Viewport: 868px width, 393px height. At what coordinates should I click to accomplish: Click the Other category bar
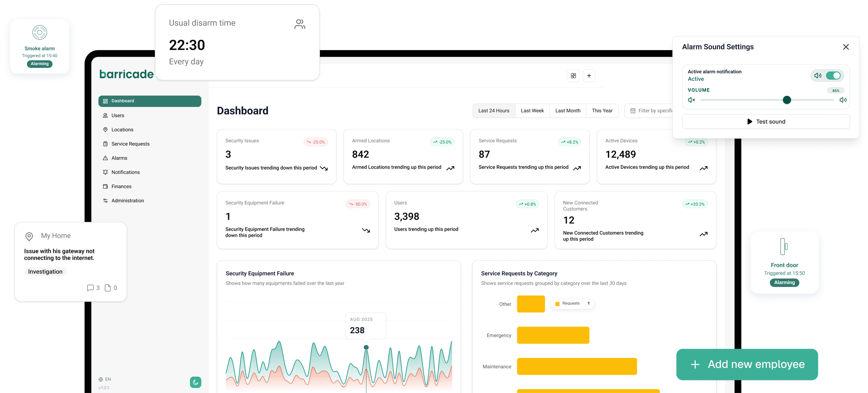pyautogui.click(x=531, y=304)
